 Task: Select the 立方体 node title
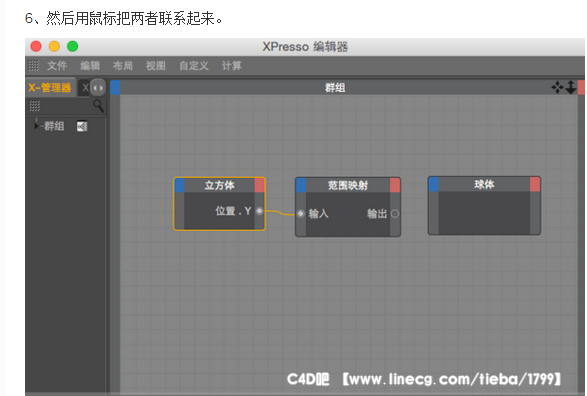(x=219, y=185)
